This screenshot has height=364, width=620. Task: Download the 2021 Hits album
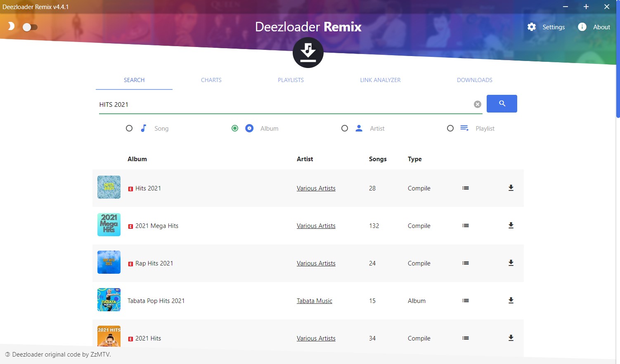tap(511, 338)
